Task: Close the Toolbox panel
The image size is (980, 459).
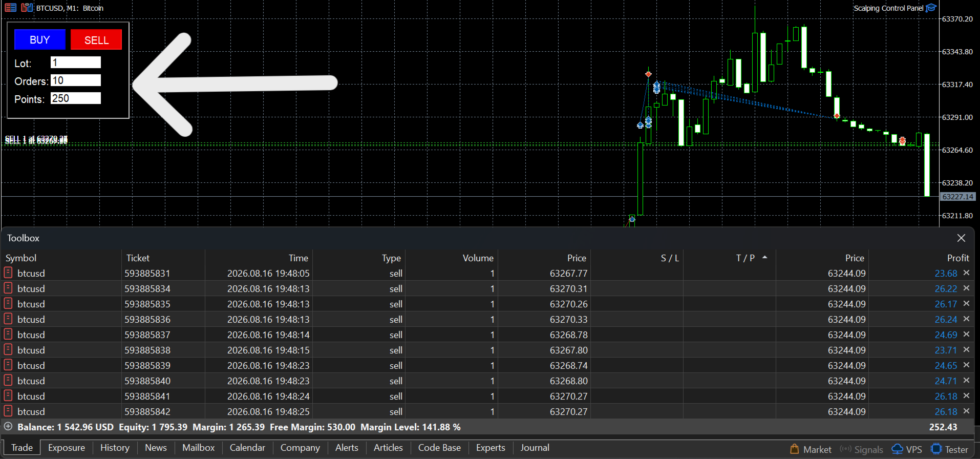Action: coord(961,238)
